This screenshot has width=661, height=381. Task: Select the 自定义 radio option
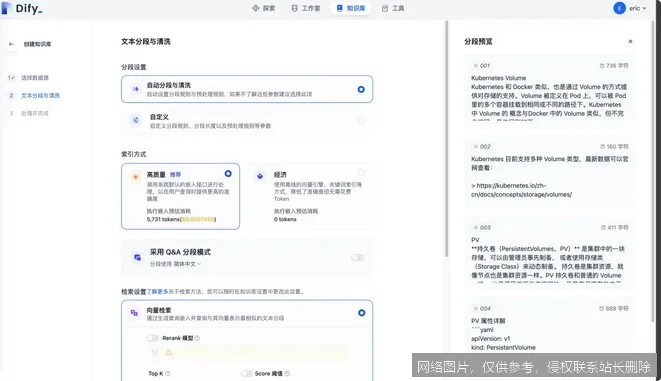(x=361, y=121)
